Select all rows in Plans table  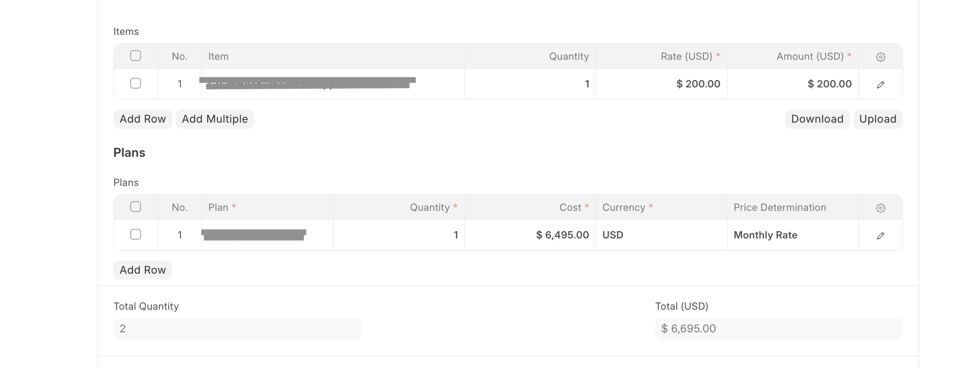[136, 207]
